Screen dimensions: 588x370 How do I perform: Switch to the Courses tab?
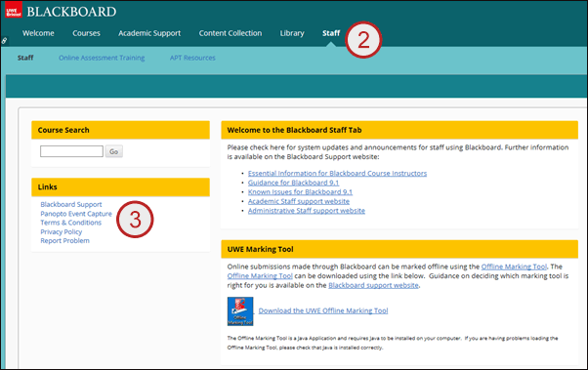(x=86, y=33)
